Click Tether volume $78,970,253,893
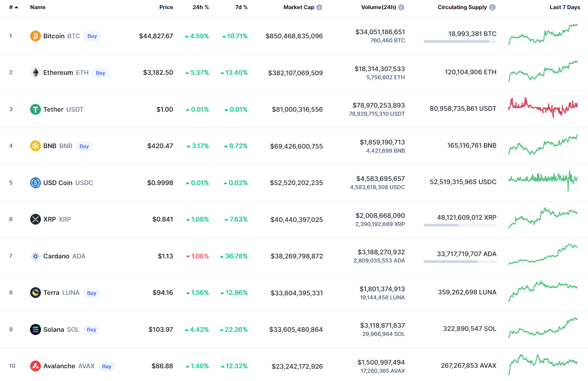This screenshot has height=381, width=588. 379,105
